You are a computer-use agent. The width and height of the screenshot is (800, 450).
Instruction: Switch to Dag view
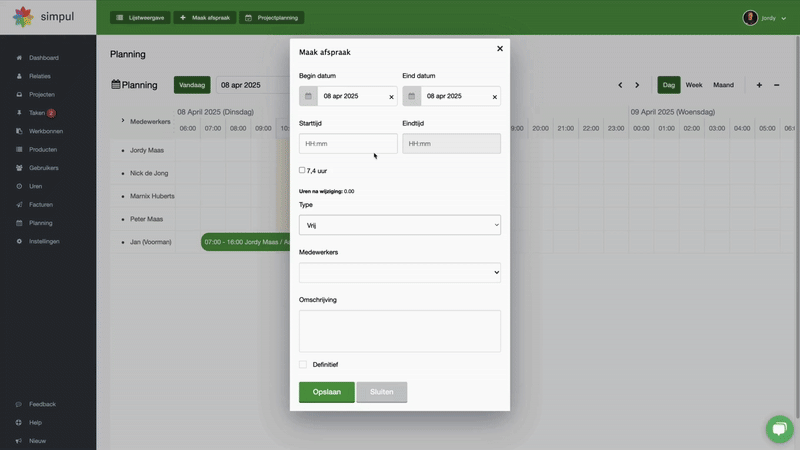tap(668, 85)
